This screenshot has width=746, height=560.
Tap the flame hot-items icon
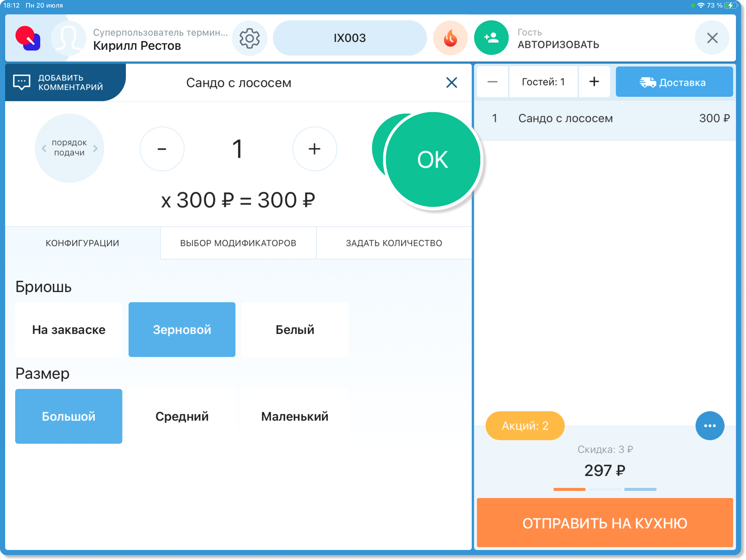(x=450, y=38)
